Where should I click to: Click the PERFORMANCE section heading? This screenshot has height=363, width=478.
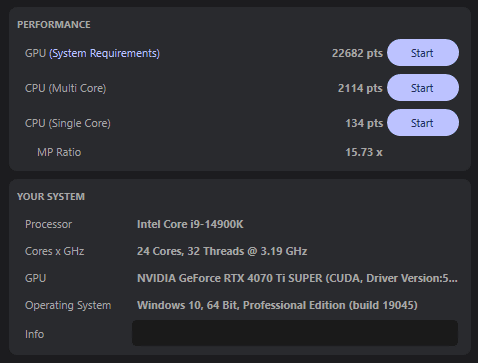[x=54, y=25]
